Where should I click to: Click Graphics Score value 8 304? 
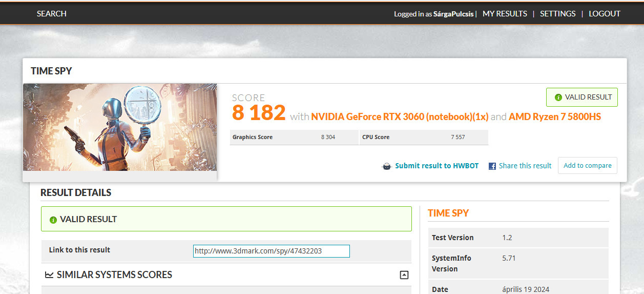pos(328,137)
